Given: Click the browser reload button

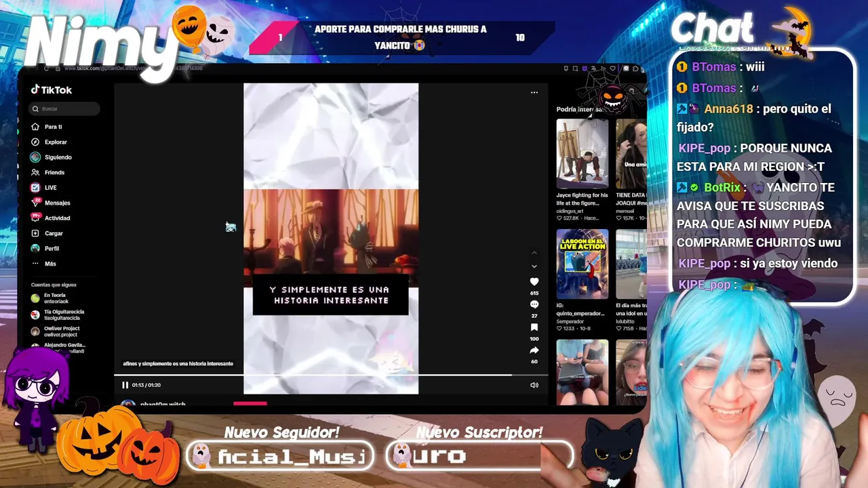Looking at the screenshot, I should 46,68.
